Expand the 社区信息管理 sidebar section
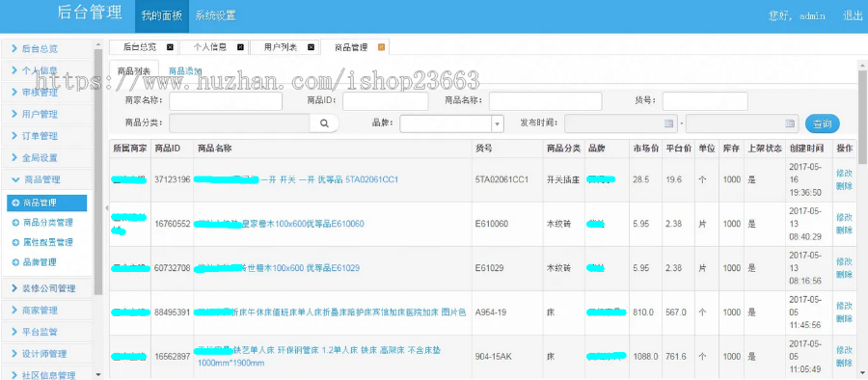This screenshot has height=380, width=868. coord(47,375)
